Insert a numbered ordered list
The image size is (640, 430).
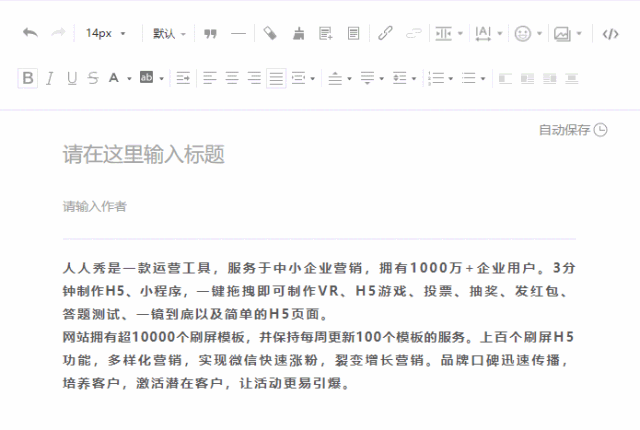[x=436, y=78]
